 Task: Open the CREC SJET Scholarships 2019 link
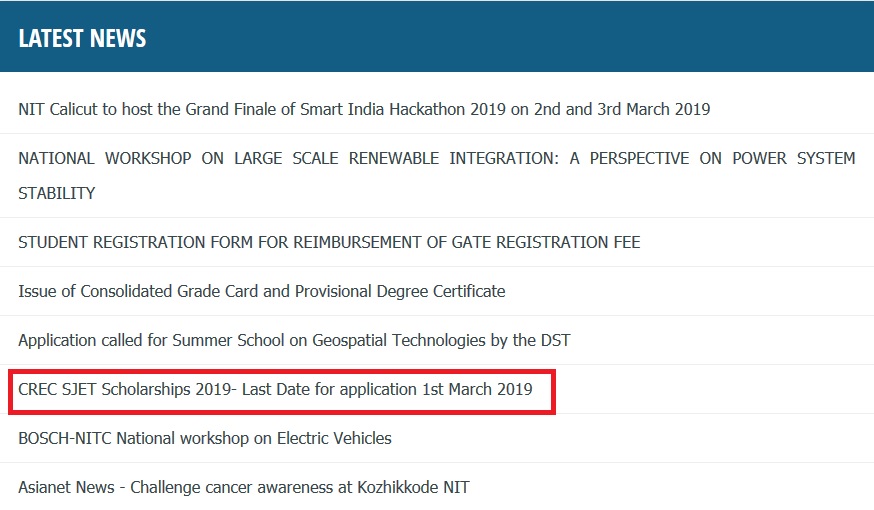click(x=275, y=388)
